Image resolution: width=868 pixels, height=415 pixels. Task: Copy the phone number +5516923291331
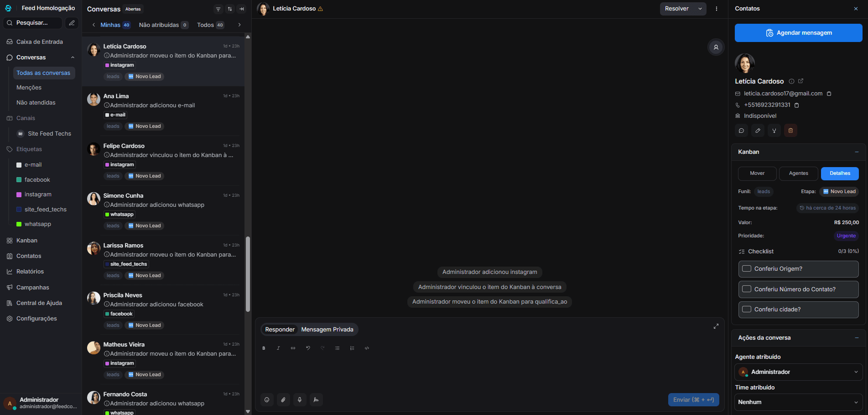pos(797,105)
